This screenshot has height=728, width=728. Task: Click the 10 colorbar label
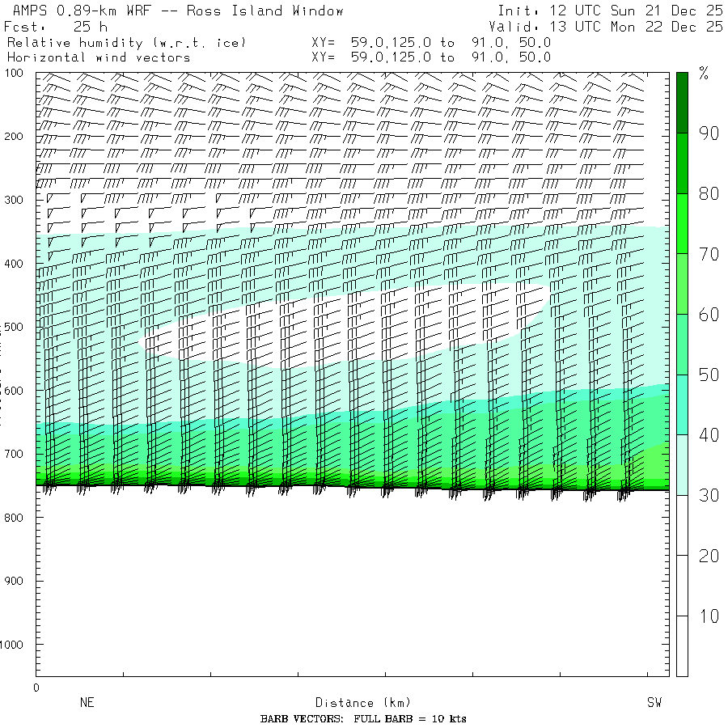[709, 616]
